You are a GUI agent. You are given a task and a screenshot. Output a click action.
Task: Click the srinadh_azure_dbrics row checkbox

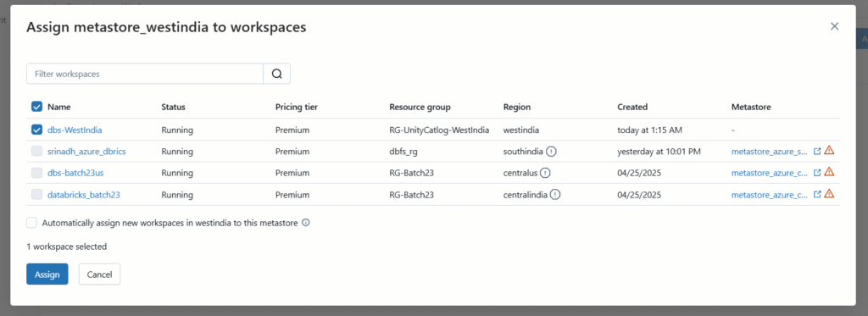[36, 151]
